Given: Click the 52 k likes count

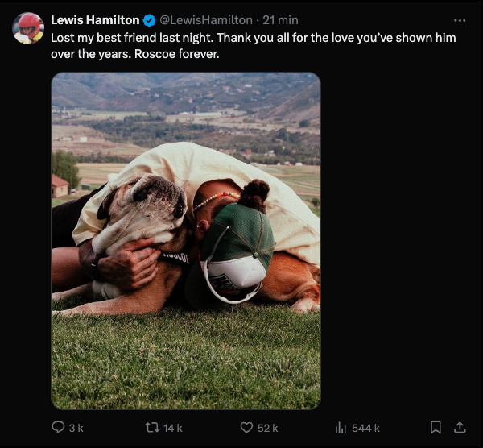Looking at the screenshot, I should pos(268,428).
